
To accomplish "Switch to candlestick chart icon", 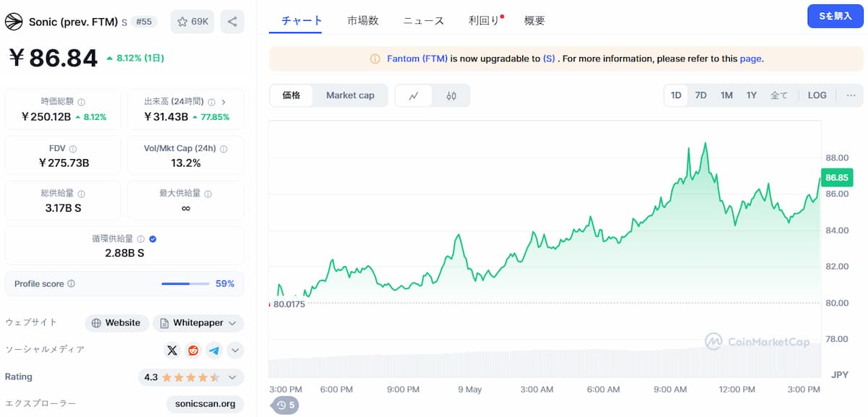I will [451, 95].
